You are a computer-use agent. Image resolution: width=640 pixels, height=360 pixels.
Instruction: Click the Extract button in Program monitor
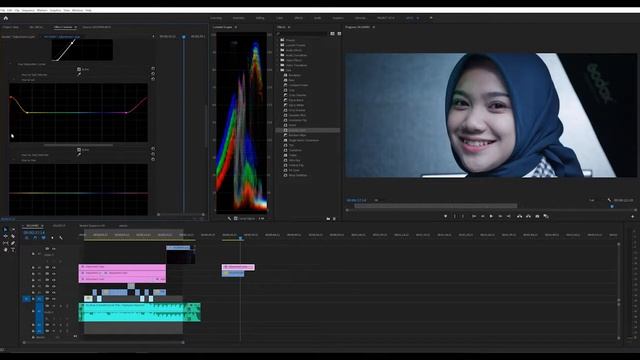pyautogui.click(x=528, y=216)
